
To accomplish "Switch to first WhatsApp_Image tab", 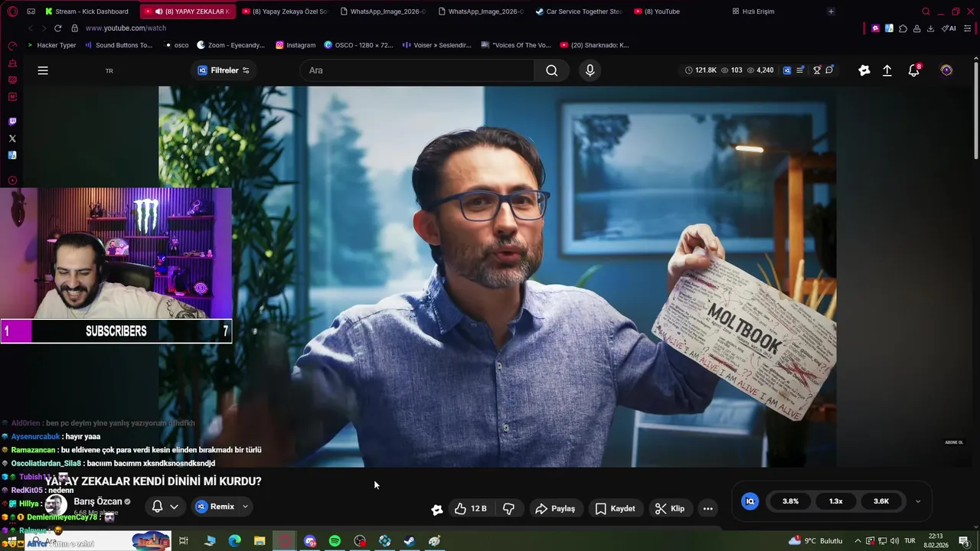I will (383, 11).
